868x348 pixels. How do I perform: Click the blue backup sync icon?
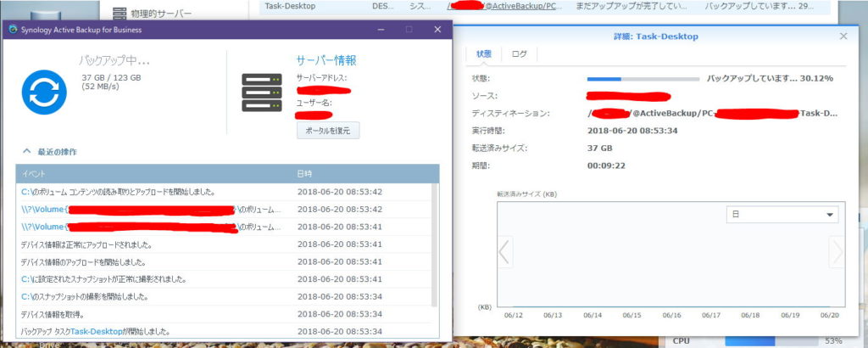(44, 92)
